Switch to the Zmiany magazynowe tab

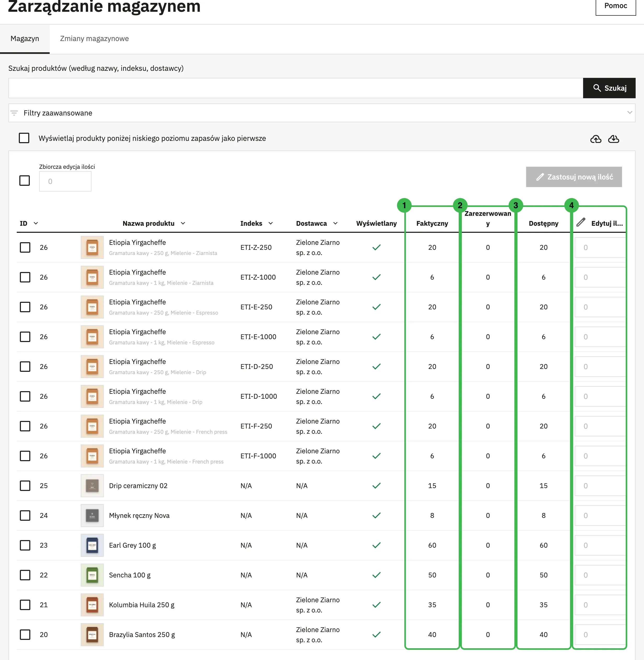94,39
